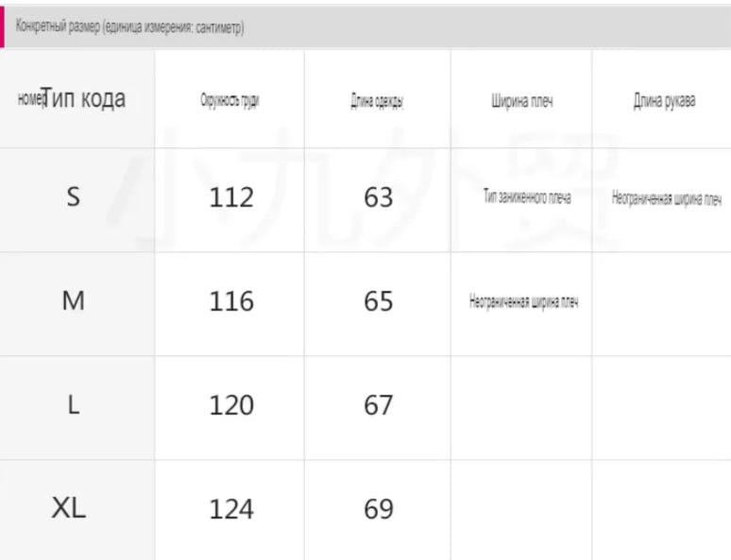Select the title text 'Конкретный размер'
Viewport: 731px width, 560px height.
[58, 26]
